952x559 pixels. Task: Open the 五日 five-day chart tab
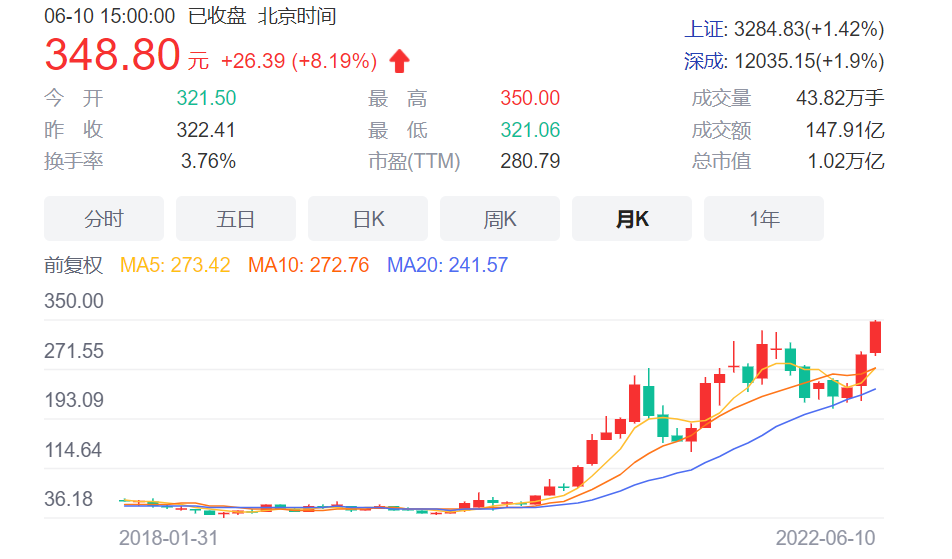tap(236, 219)
